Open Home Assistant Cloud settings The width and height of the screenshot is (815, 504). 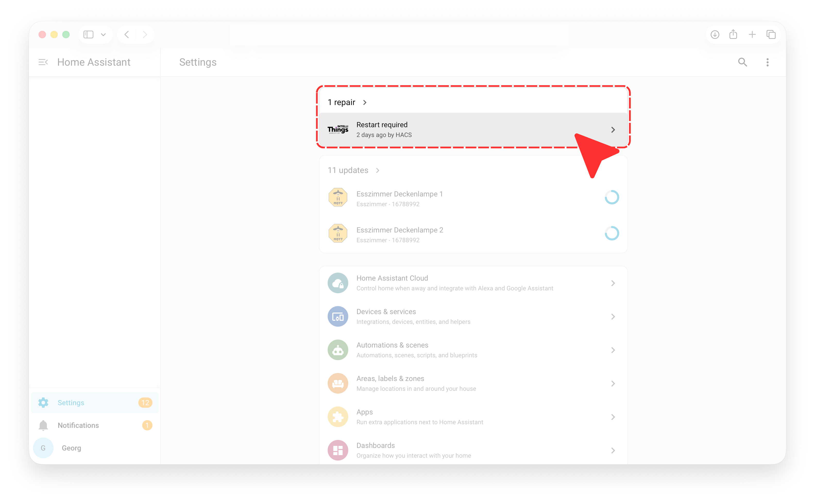[473, 283]
